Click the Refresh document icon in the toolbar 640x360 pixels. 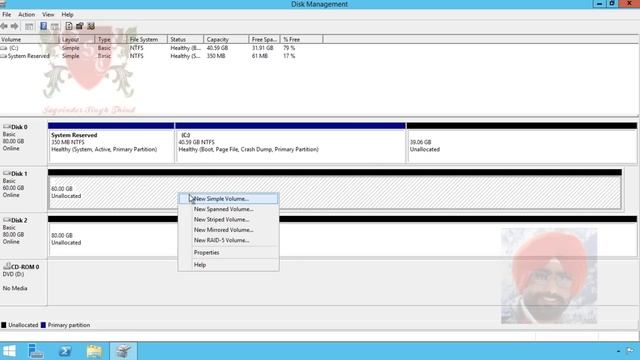(x=69, y=26)
